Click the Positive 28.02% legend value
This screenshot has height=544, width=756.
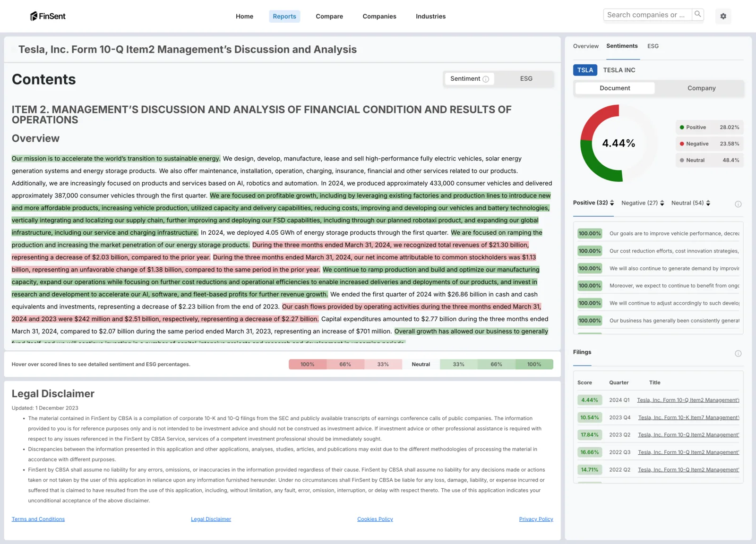click(729, 127)
